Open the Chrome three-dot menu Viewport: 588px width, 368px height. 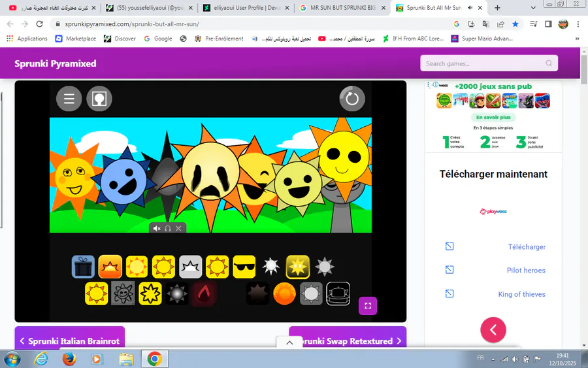coord(578,24)
